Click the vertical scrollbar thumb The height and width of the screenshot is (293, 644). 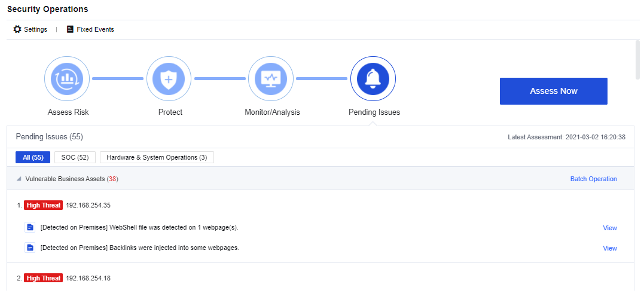(637, 60)
